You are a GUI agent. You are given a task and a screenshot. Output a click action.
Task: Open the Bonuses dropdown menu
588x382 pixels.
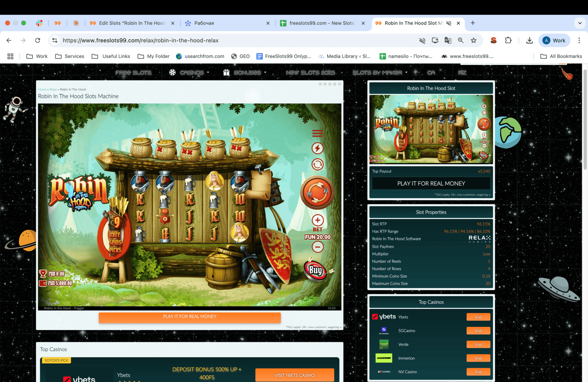(249, 72)
